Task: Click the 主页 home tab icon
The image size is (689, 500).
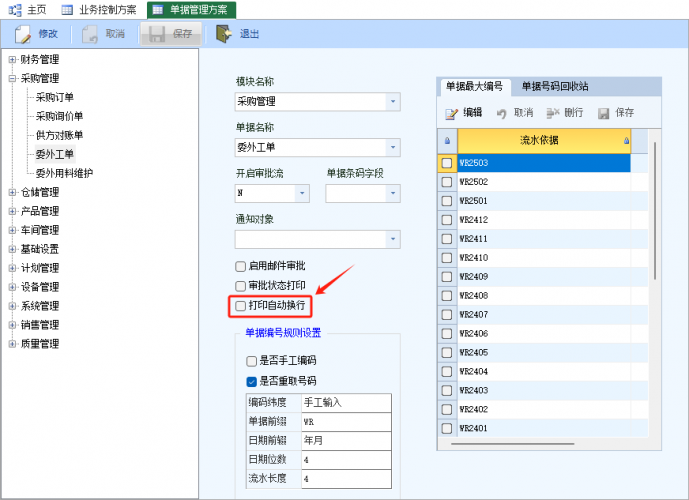Action: (x=15, y=9)
